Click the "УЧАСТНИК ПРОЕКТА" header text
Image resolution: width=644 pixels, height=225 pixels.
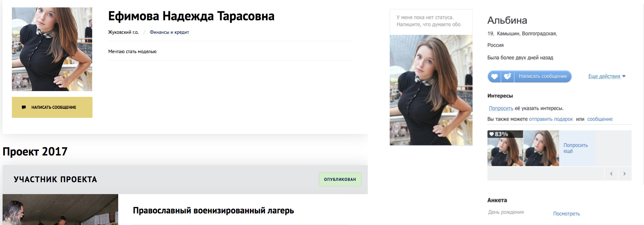coord(55,179)
